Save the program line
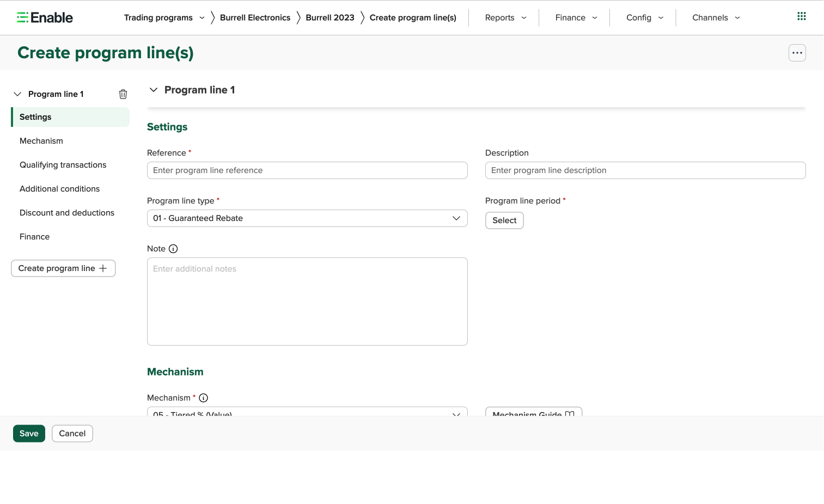This screenshot has height=504, width=824. pyautogui.click(x=29, y=434)
